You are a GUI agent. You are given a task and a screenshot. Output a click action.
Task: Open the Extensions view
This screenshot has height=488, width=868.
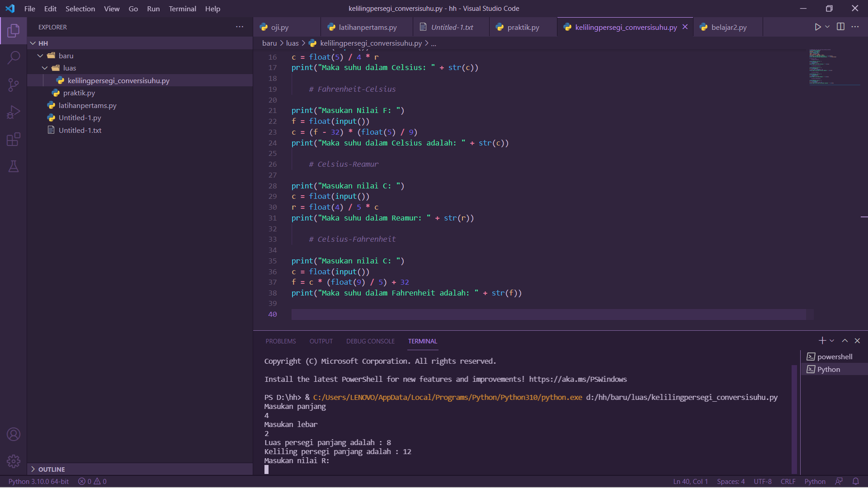pos(14,139)
